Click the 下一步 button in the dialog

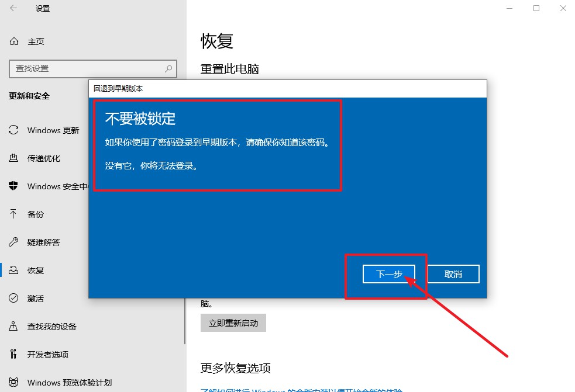click(388, 273)
